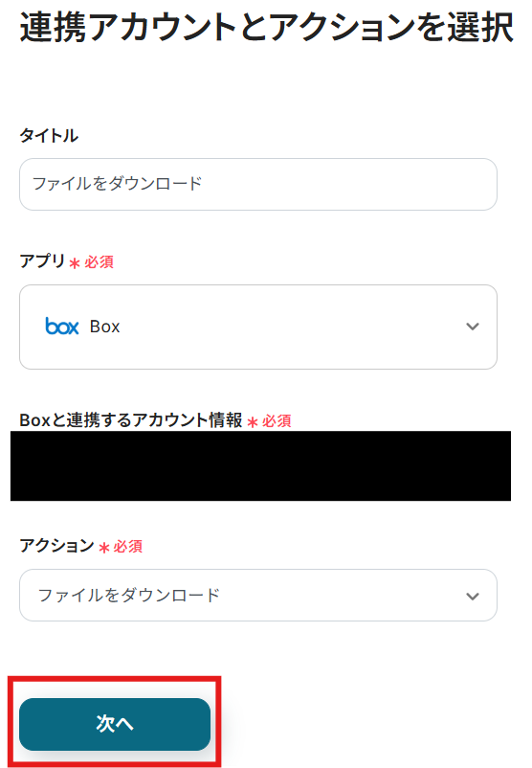Click the 連携アカウントとアクションを選択 page heading
The height and width of the screenshot is (768, 532).
[x=267, y=27]
